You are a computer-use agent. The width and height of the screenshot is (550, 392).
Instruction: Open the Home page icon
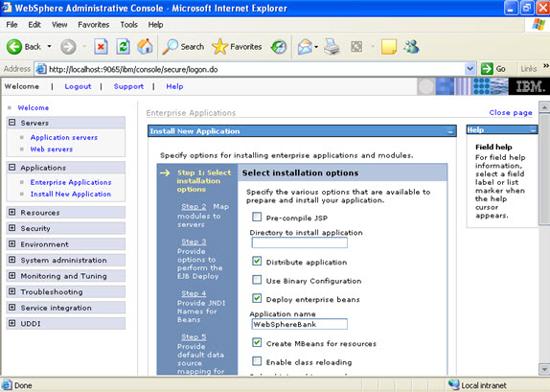coord(145,46)
